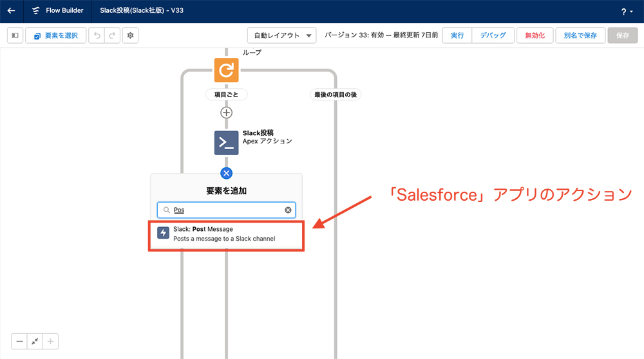The image size is (644, 359).
Task: Toggle the left toolbox panel icon
Action: 15,35
